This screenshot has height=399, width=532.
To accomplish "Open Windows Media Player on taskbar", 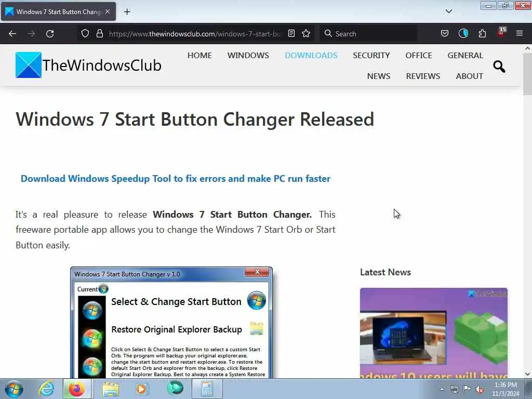I will point(142,389).
